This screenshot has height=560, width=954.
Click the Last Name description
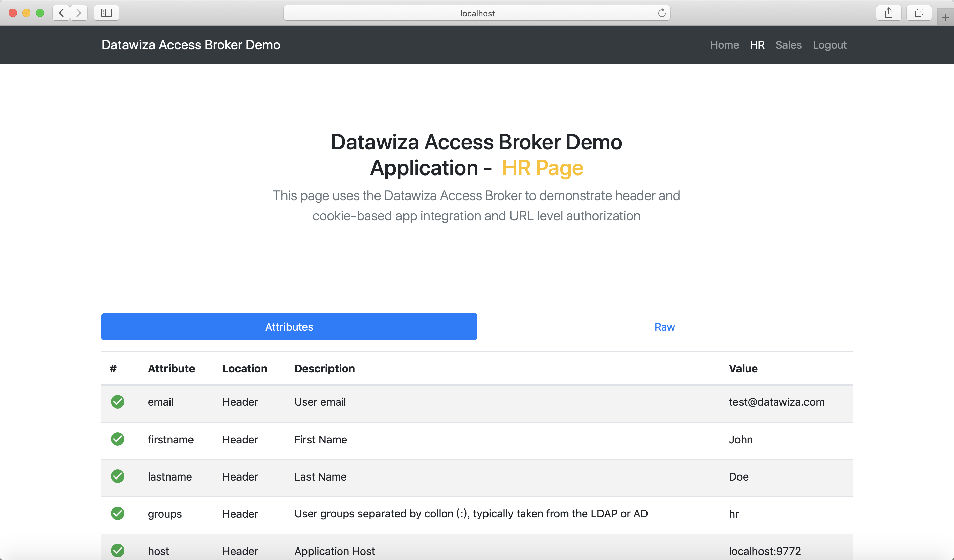coord(320,476)
